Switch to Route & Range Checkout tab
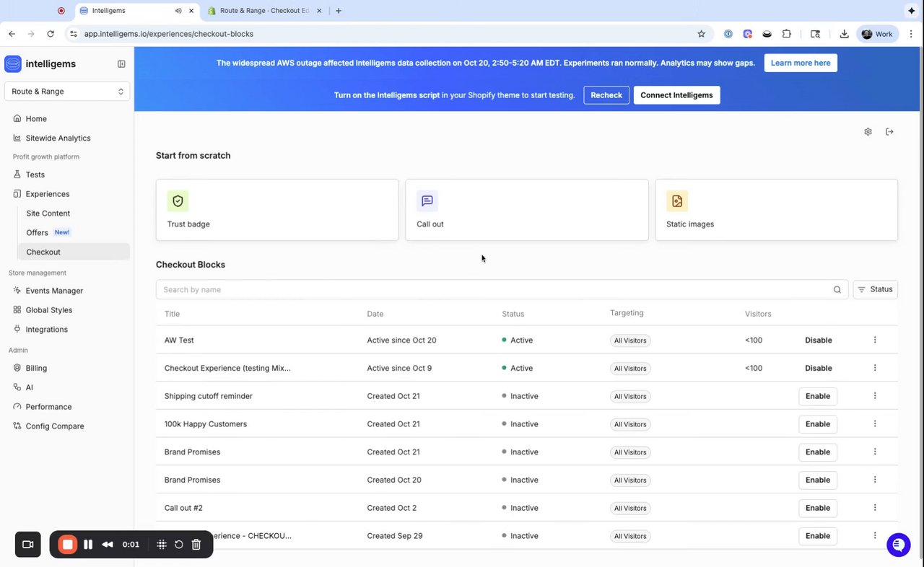 point(263,11)
